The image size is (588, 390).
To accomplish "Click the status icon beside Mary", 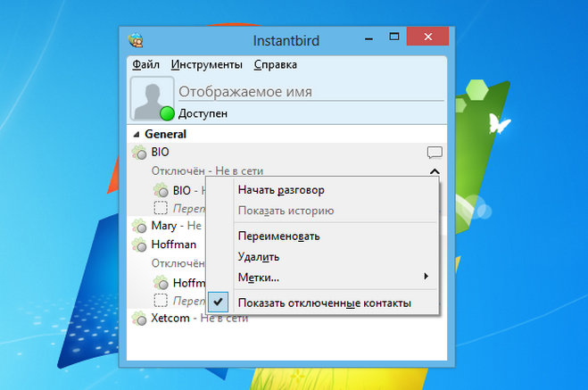I will click(x=139, y=226).
